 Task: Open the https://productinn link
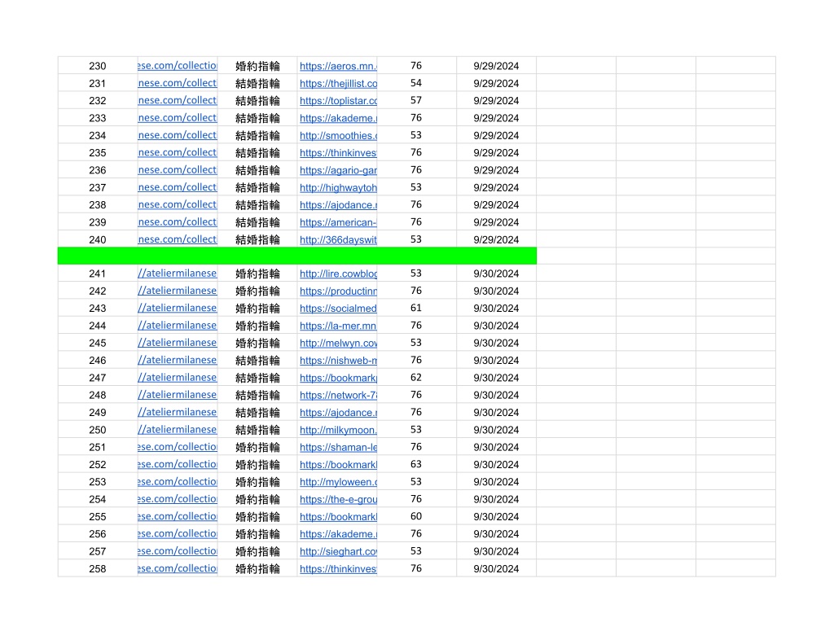coord(338,291)
